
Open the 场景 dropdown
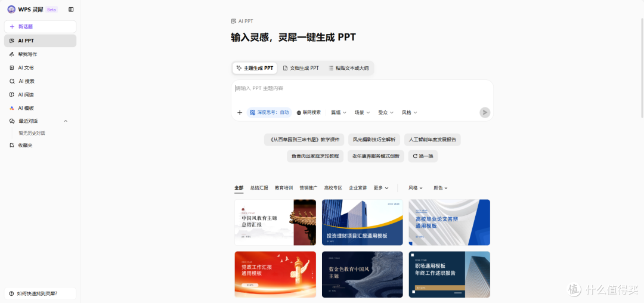[x=363, y=113]
